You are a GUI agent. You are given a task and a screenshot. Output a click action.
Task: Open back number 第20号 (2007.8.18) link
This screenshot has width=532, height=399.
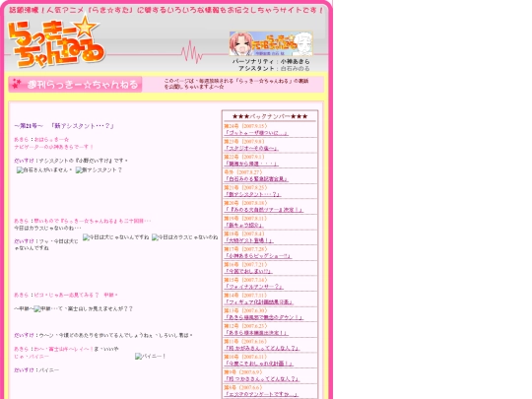pyautogui.click(x=264, y=210)
